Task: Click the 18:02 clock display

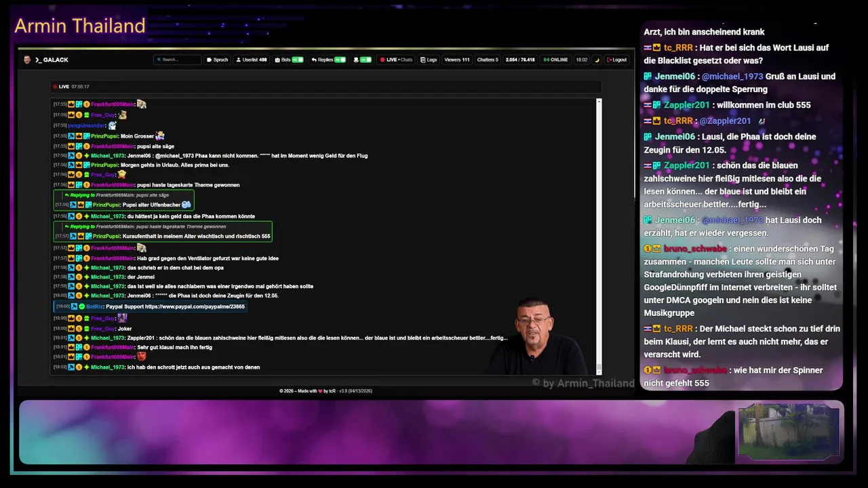Action: (x=582, y=60)
